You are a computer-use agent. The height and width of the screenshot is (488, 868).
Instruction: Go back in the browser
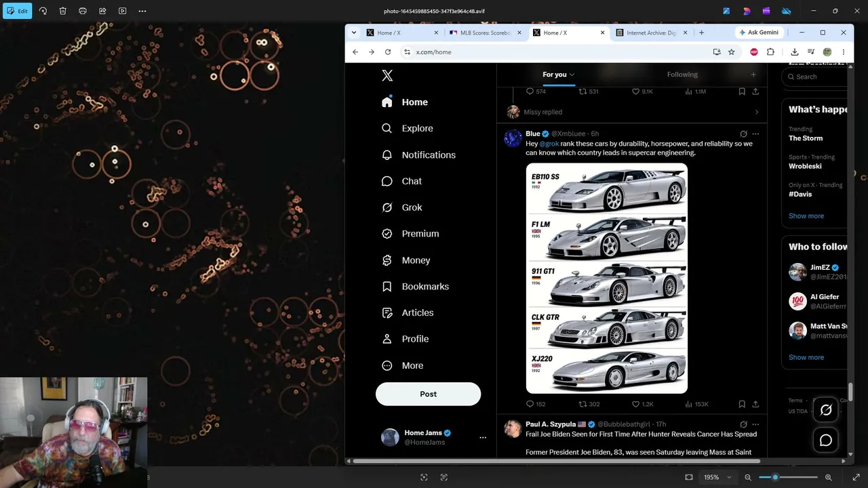355,52
